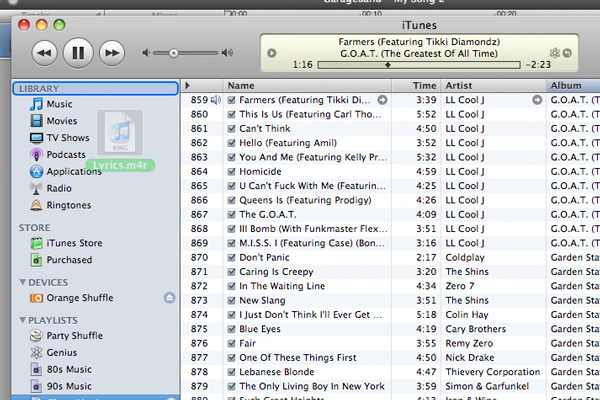This screenshot has height=400, width=600.
Task: Click the rewind previous track button
Action: click(x=44, y=53)
